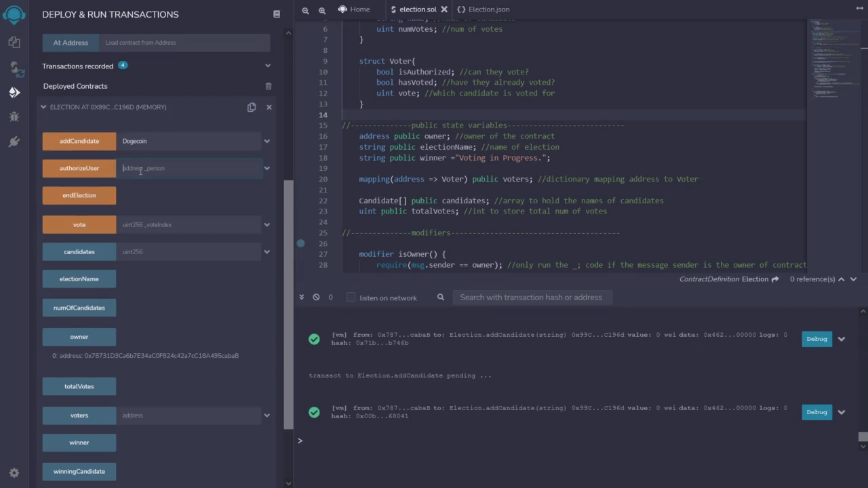
Task: Close the election.sol tab
Action: pyautogui.click(x=444, y=9)
